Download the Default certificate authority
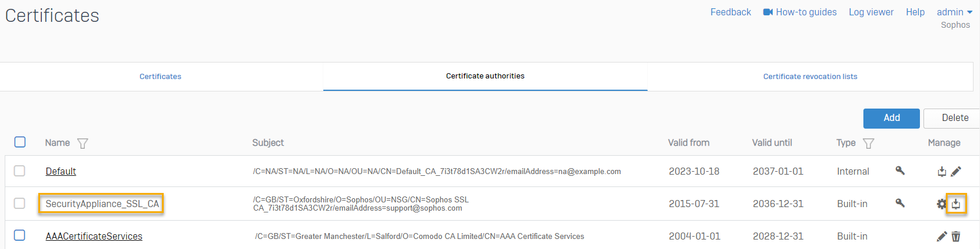The image size is (980, 249). [x=942, y=172]
